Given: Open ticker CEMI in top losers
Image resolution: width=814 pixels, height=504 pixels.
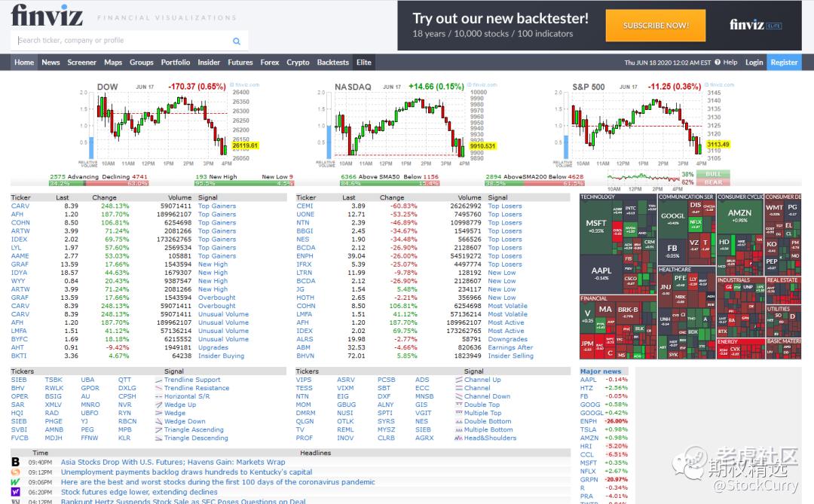Looking at the screenshot, I should [304, 206].
